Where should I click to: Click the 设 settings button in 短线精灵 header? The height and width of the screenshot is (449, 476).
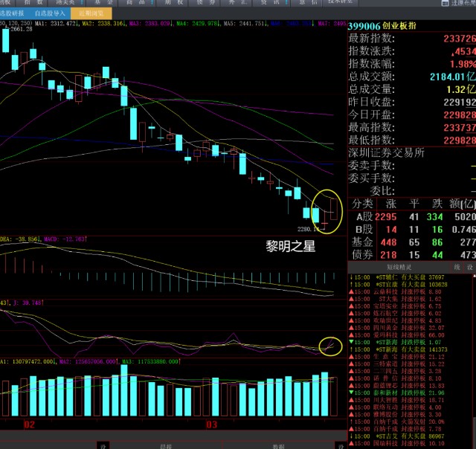tap(469, 265)
